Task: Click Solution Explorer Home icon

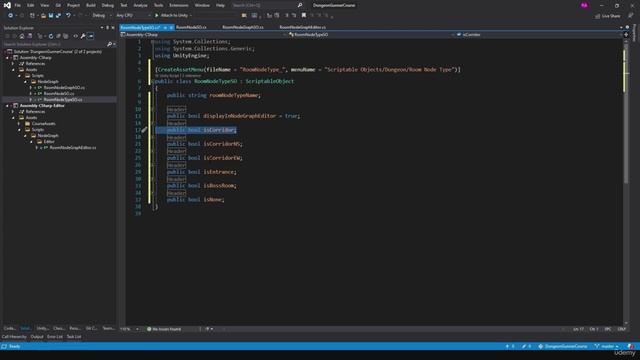Action: (22, 36)
